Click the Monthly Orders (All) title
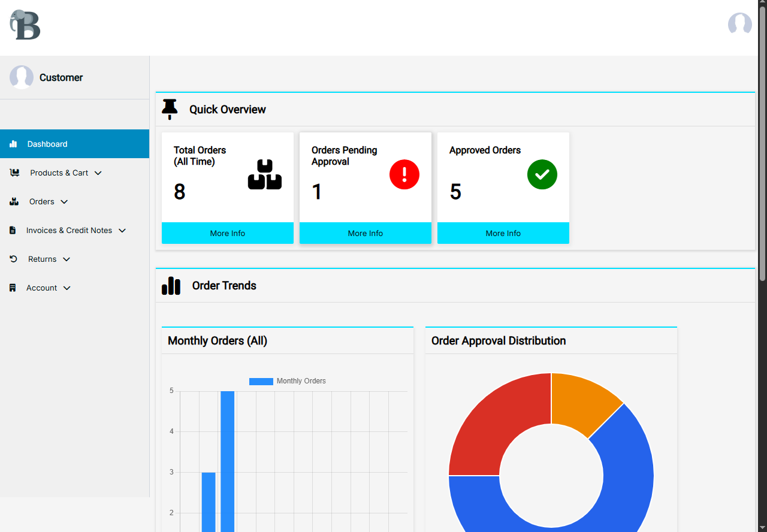Image resolution: width=767 pixels, height=532 pixels. [x=218, y=340]
